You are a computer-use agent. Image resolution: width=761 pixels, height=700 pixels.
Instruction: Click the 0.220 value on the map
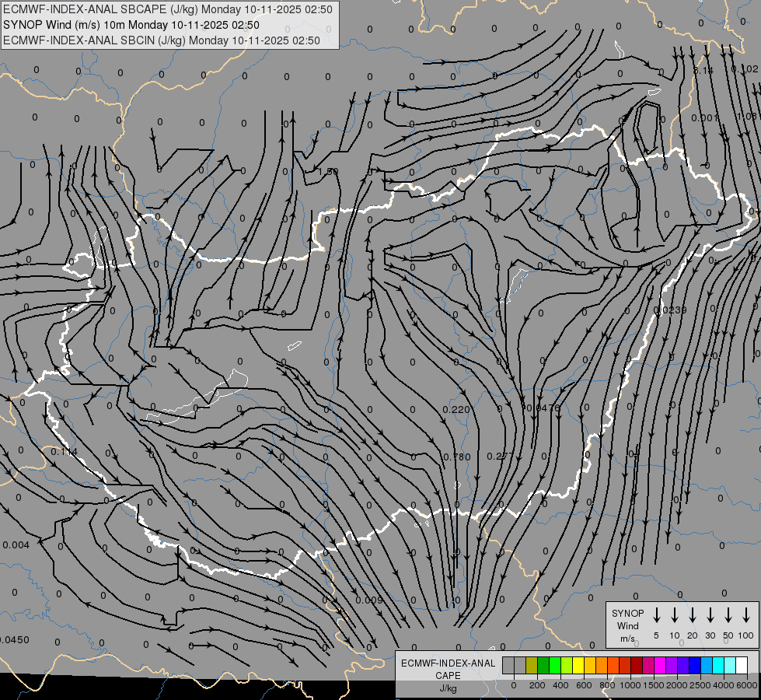click(456, 410)
